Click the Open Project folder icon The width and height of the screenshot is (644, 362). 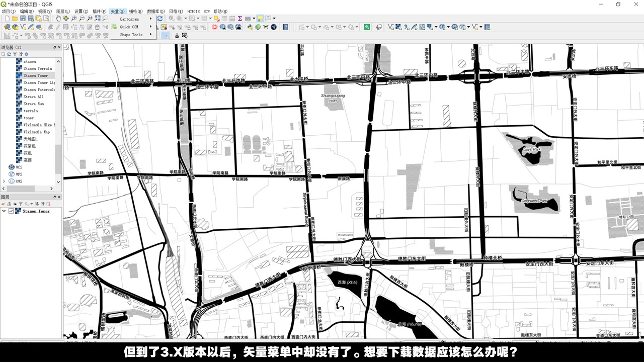click(x=15, y=18)
